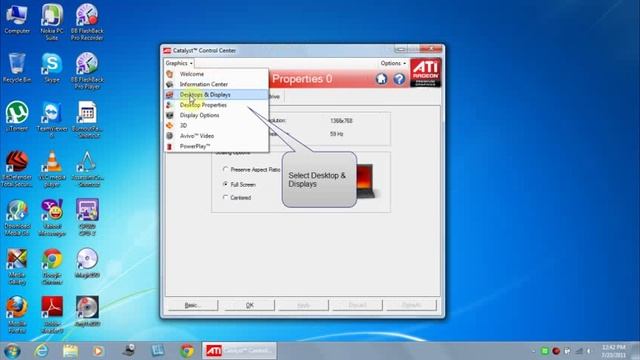Open Nokia PC Suite desktop icon
Viewport: 640px width, 360px height.
[52, 22]
